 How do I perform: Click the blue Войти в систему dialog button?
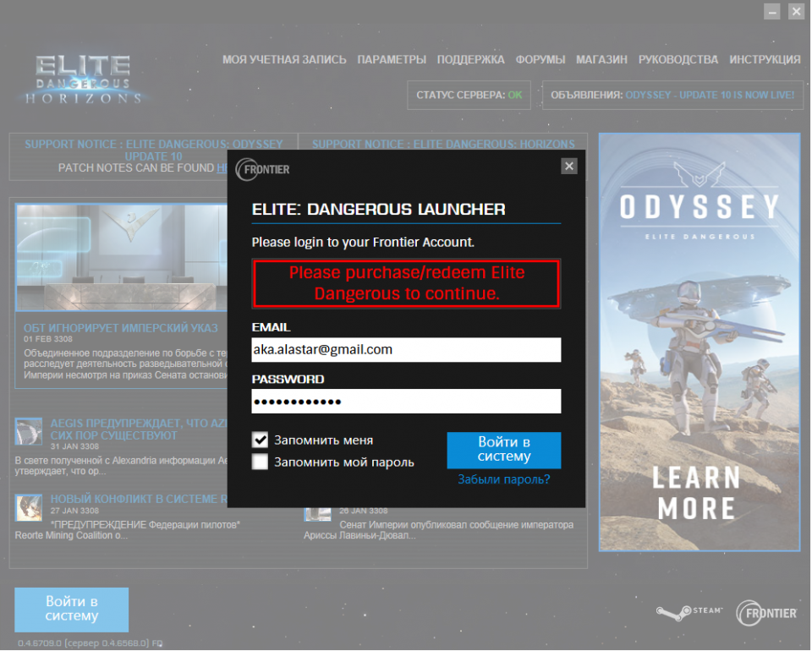click(504, 450)
